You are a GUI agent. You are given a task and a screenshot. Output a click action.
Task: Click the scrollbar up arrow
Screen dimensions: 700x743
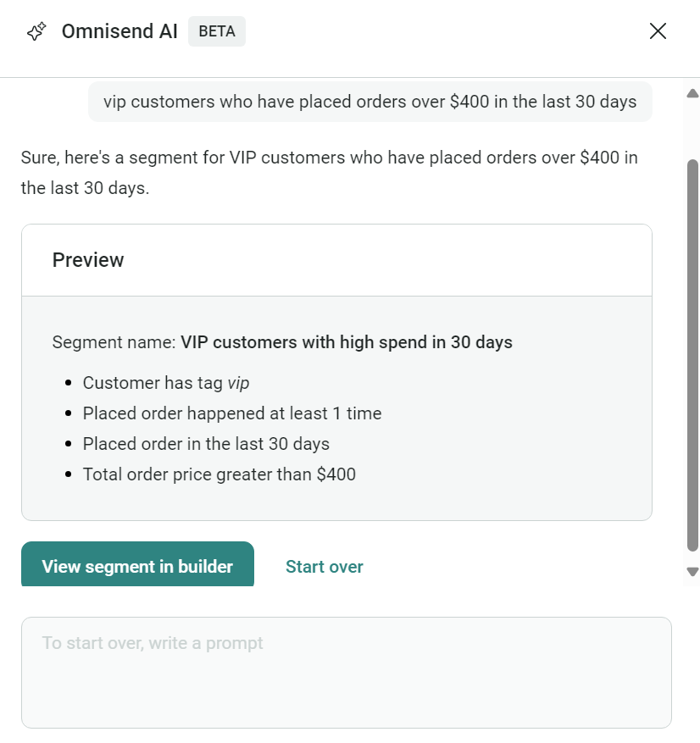(x=690, y=94)
